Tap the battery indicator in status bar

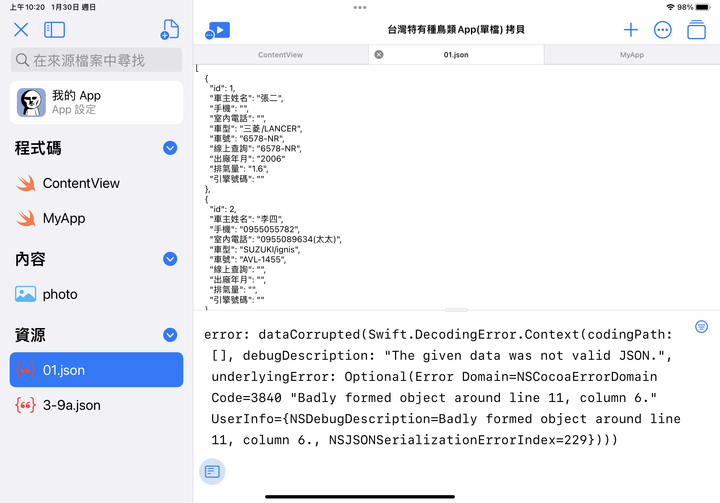point(703,7)
